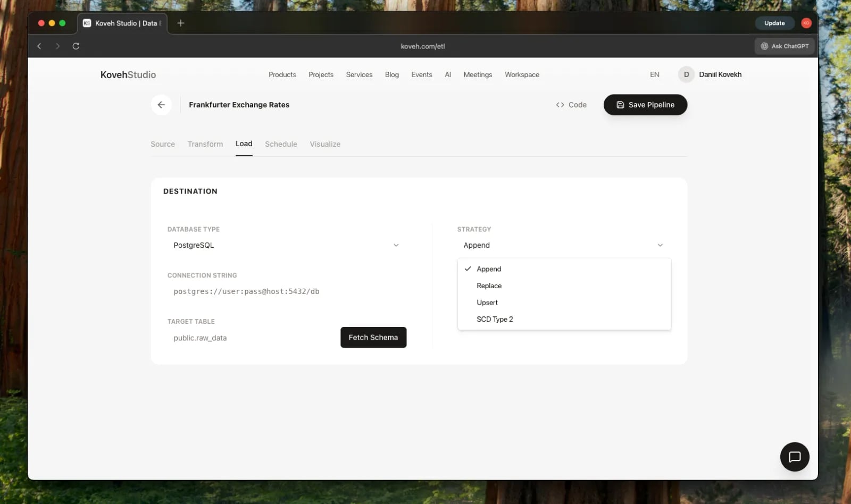Open a new browser tab with plus icon
This screenshot has height=504, width=851.
(x=181, y=23)
